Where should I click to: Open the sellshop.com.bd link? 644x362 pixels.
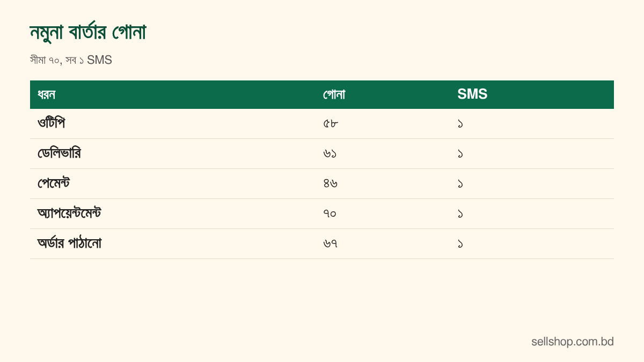[x=573, y=342]
